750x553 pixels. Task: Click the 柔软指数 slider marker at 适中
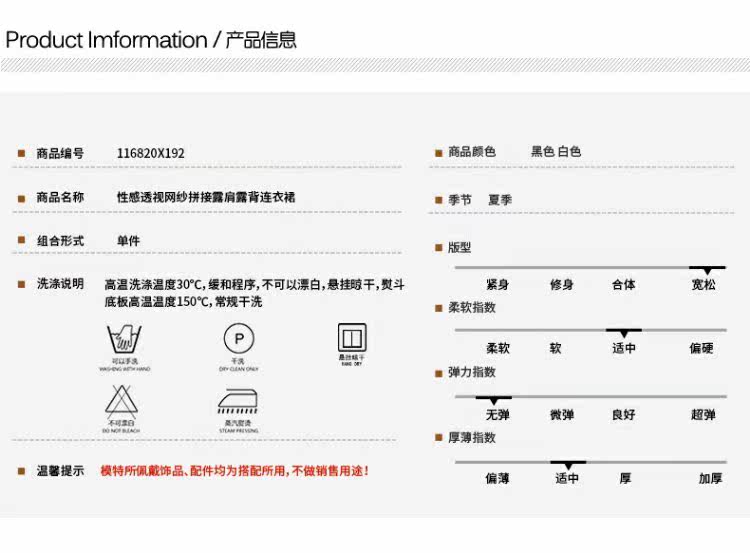(x=624, y=332)
